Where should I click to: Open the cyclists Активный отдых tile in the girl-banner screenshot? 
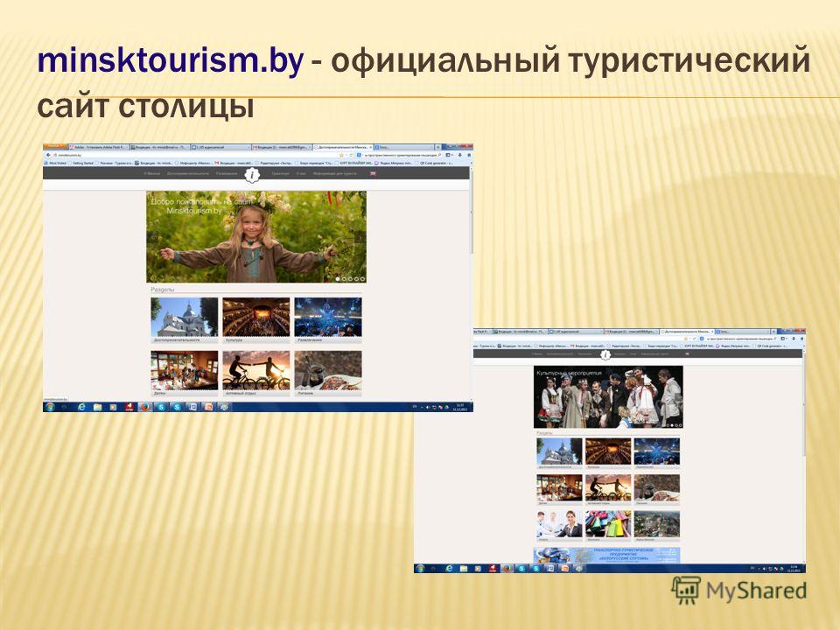coord(256,374)
